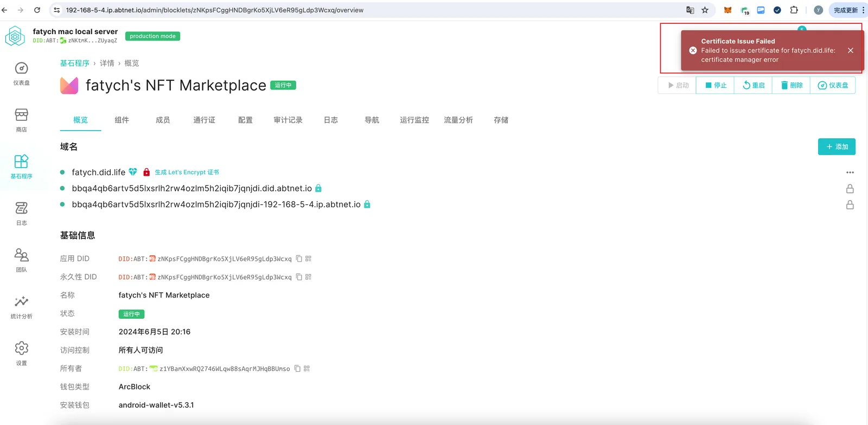
Task: Open the browser profile avatar
Action: (x=819, y=10)
